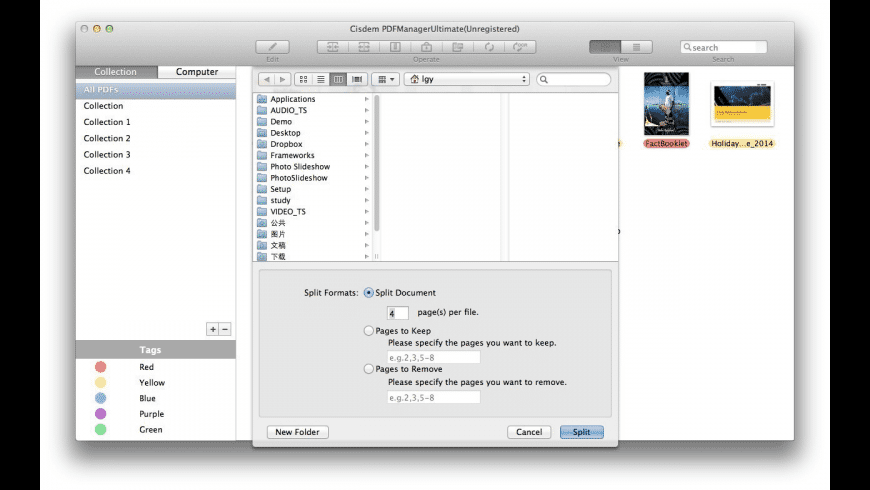The image size is (870, 490).
Task: Switch to the Computer tab
Action: point(197,72)
